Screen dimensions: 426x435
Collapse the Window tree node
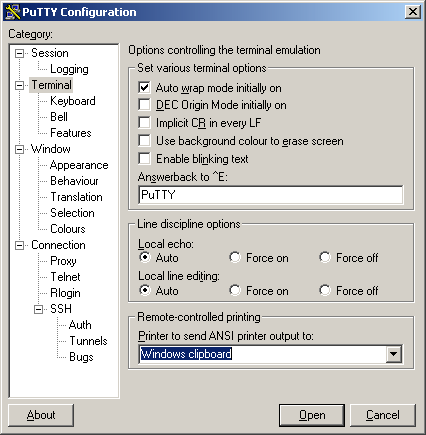point(20,149)
